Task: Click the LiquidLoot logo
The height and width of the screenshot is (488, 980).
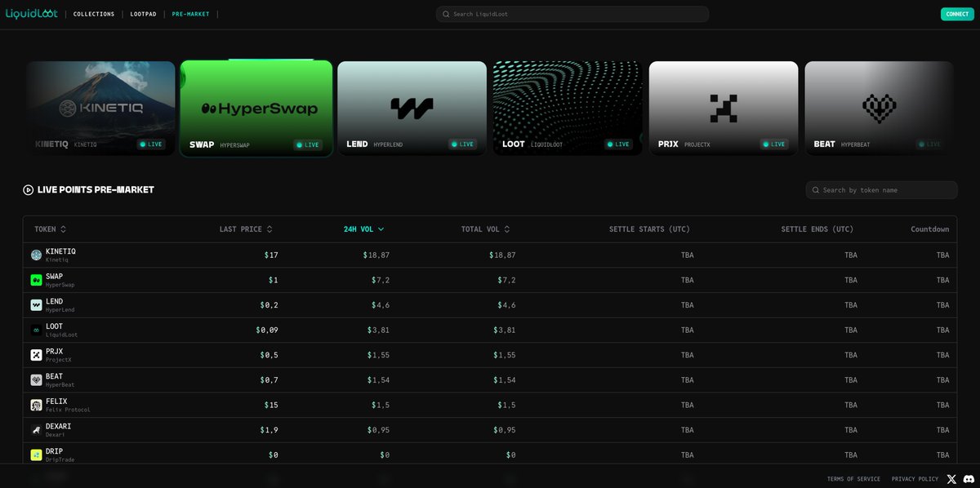Action: (31, 14)
